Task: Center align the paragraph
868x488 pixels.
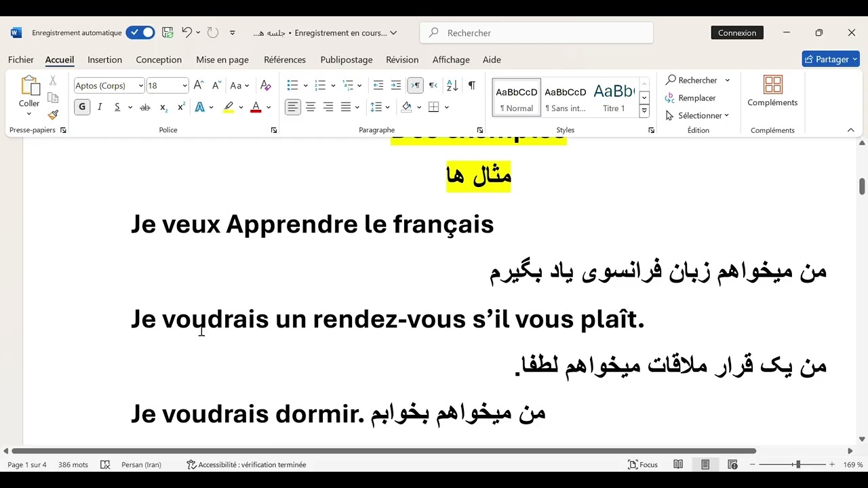Action: [x=311, y=107]
